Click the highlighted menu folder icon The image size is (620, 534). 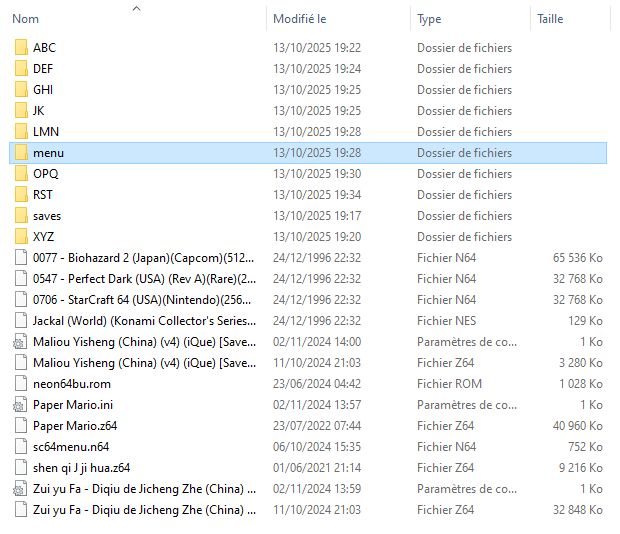tap(21, 153)
